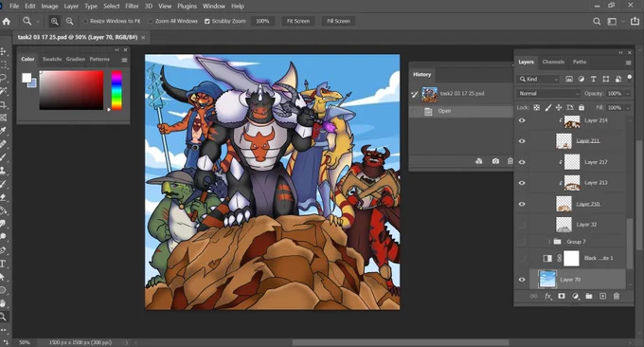Image resolution: width=644 pixels, height=347 pixels.
Task: Open the Opacity value dropdown arrow
Action: click(x=628, y=94)
